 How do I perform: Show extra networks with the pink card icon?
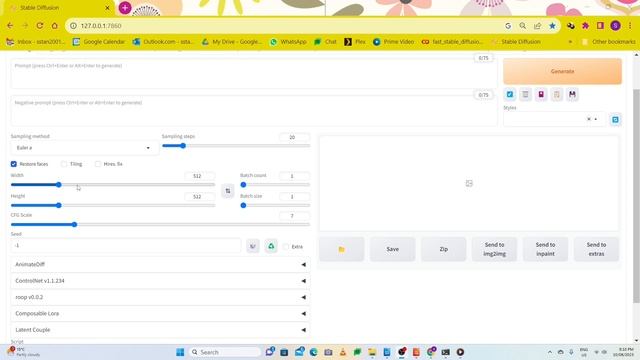click(541, 94)
